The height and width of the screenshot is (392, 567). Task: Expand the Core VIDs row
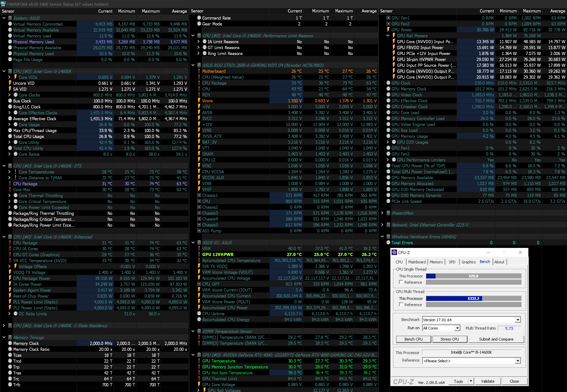9,77
